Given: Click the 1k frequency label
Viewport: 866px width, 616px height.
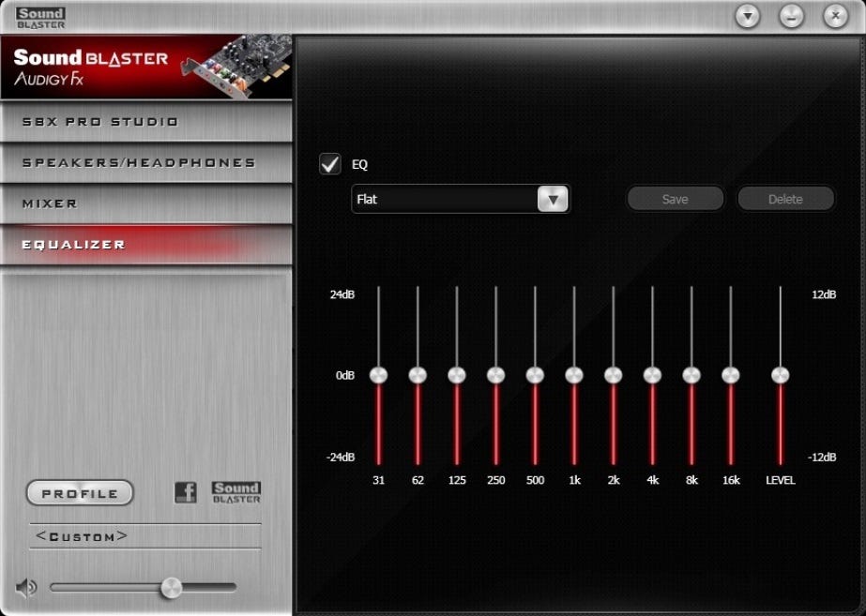Looking at the screenshot, I should point(574,480).
